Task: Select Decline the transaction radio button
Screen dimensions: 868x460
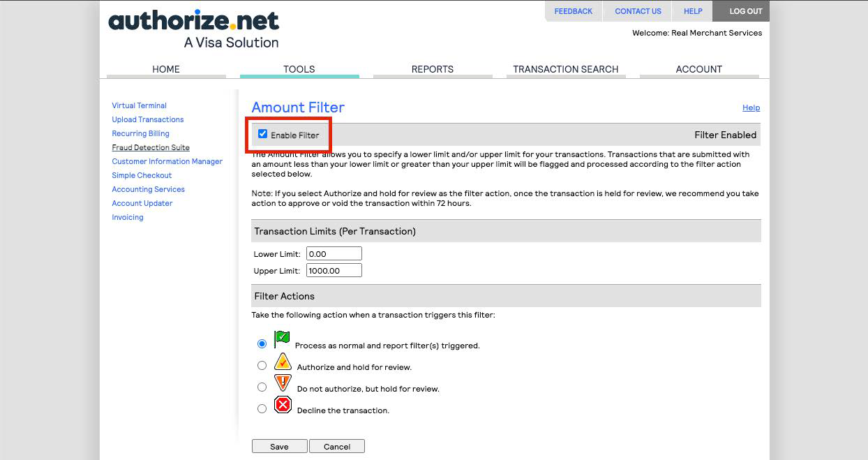Action: (x=262, y=408)
